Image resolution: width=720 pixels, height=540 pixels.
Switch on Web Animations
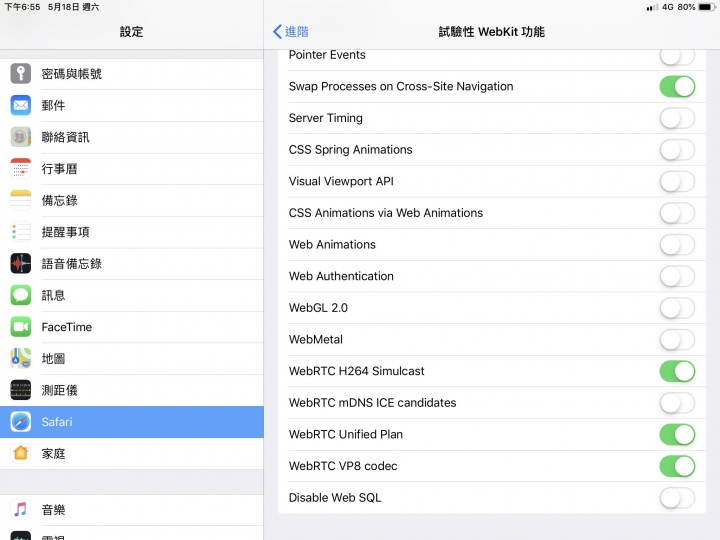click(677, 245)
